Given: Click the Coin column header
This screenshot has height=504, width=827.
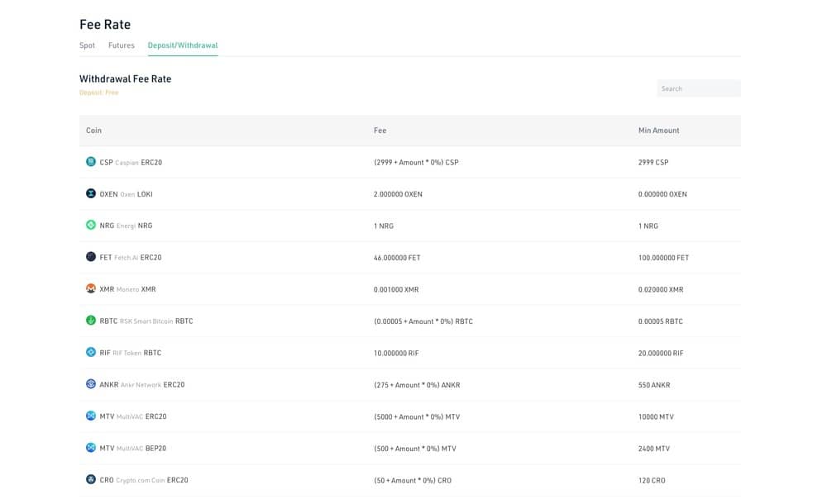Looking at the screenshot, I should (94, 131).
